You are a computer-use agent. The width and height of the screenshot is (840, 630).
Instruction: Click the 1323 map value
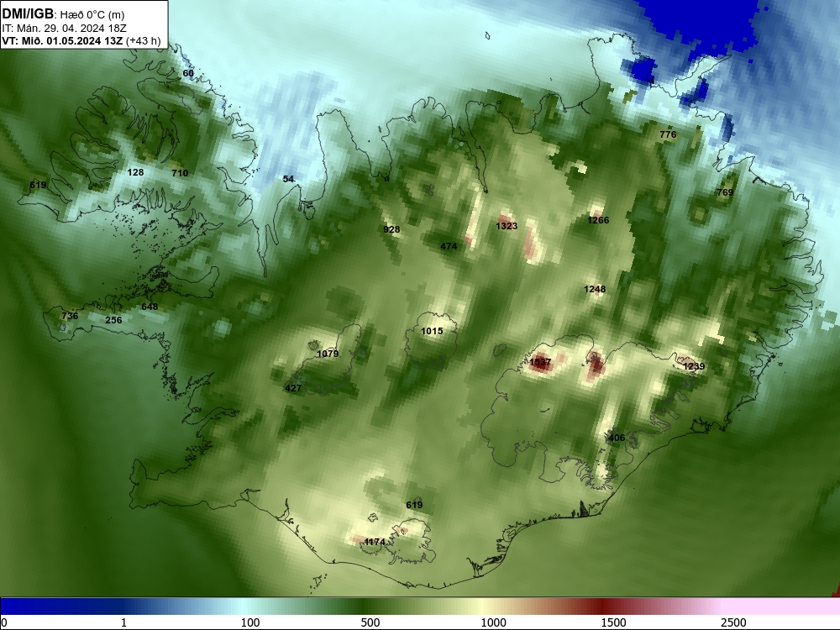coord(507,226)
